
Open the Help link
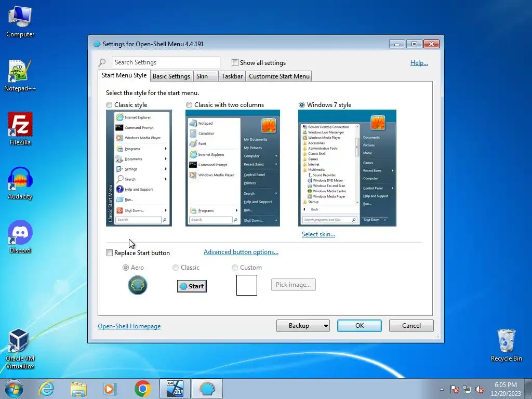[419, 63]
